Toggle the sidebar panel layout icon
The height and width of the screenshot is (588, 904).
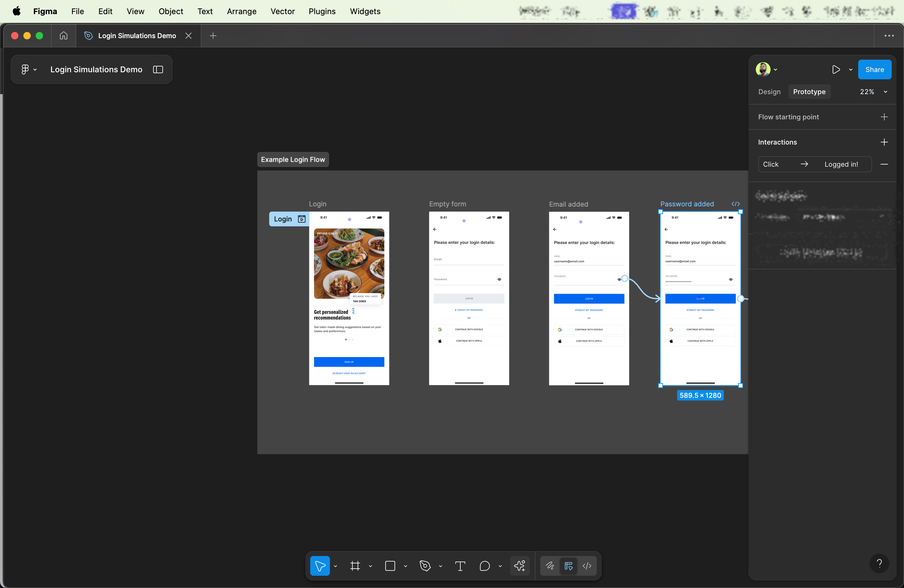point(158,69)
